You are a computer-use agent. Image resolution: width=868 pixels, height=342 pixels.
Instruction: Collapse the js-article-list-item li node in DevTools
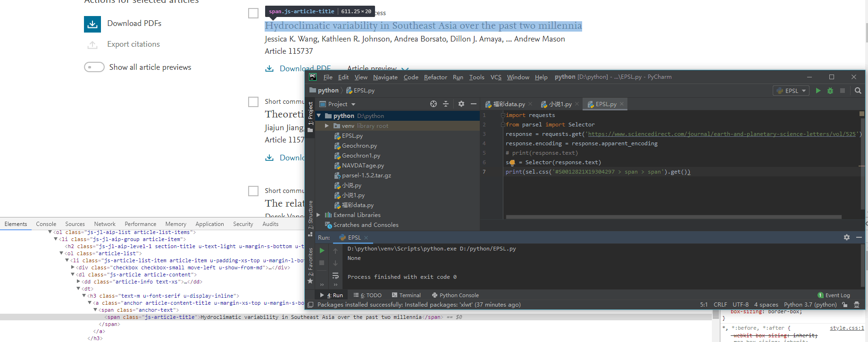(67, 260)
